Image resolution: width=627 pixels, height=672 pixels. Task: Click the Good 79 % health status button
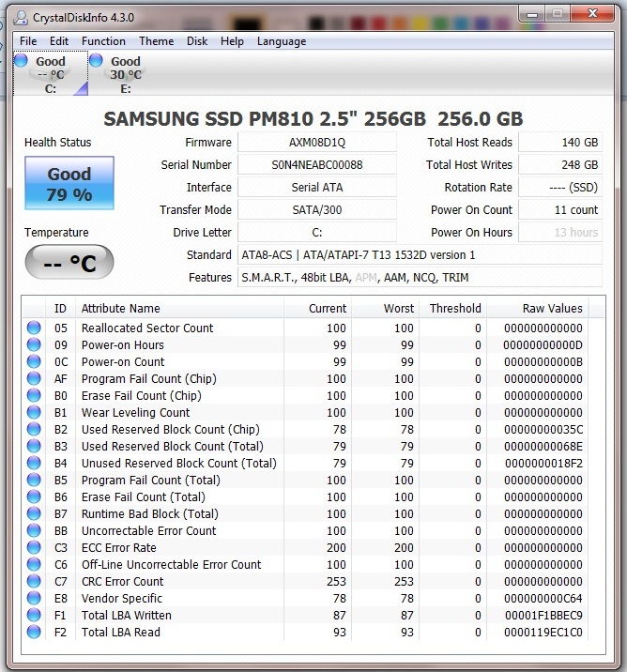coord(69,183)
